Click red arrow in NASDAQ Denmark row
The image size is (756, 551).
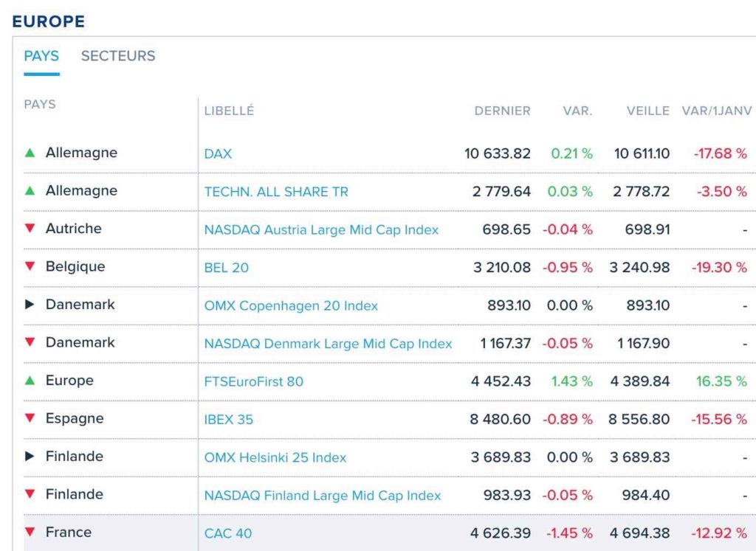pos(30,342)
